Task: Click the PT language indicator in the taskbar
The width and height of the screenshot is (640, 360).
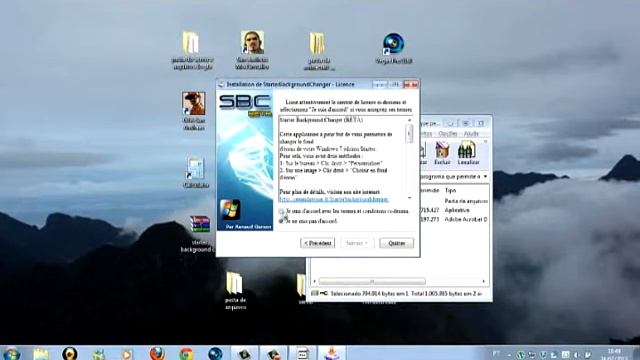Action: pyautogui.click(x=496, y=353)
